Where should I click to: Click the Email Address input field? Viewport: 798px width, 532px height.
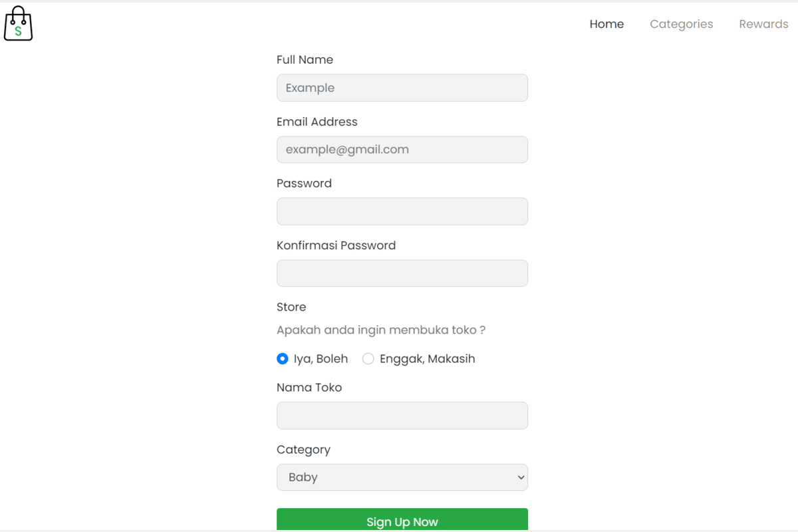pyautogui.click(x=402, y=150)
